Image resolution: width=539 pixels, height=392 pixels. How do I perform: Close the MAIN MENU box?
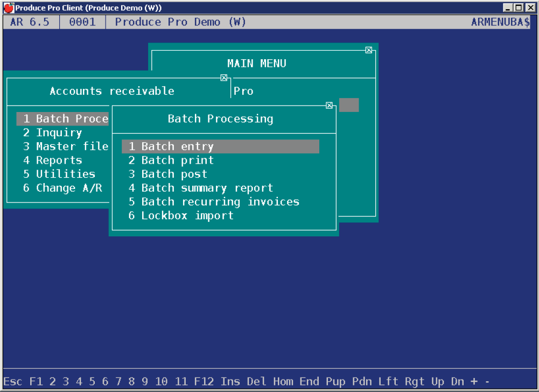point(369,50)
